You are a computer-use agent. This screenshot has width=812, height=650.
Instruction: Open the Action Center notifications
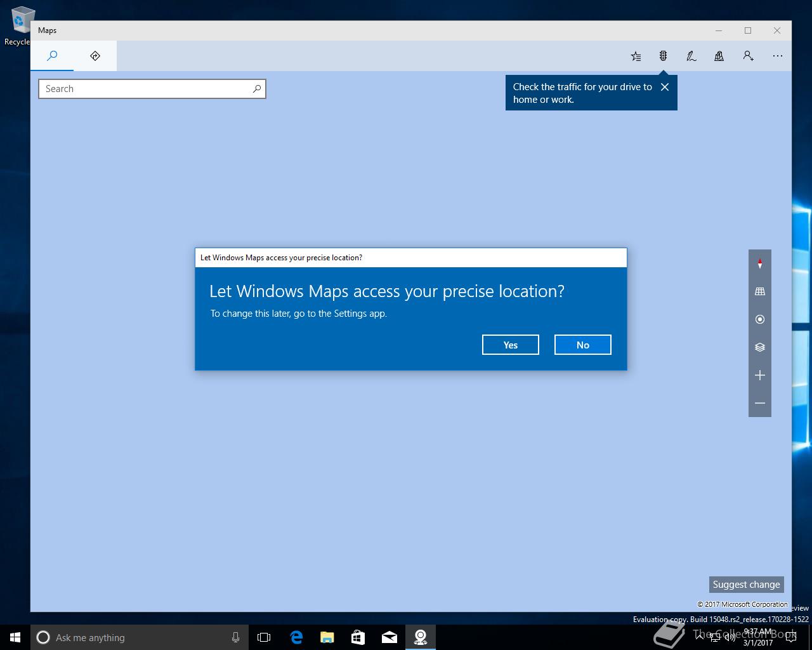(x=790, y=637)
